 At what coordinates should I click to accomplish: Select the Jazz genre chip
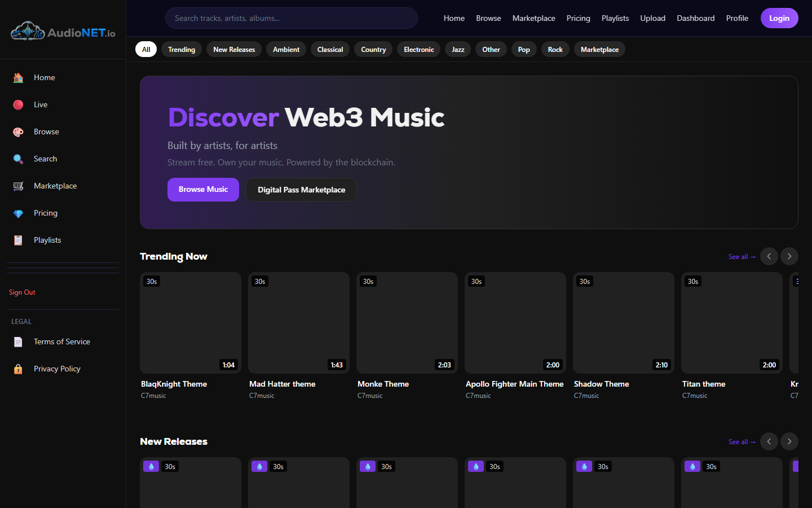[458, 50]
